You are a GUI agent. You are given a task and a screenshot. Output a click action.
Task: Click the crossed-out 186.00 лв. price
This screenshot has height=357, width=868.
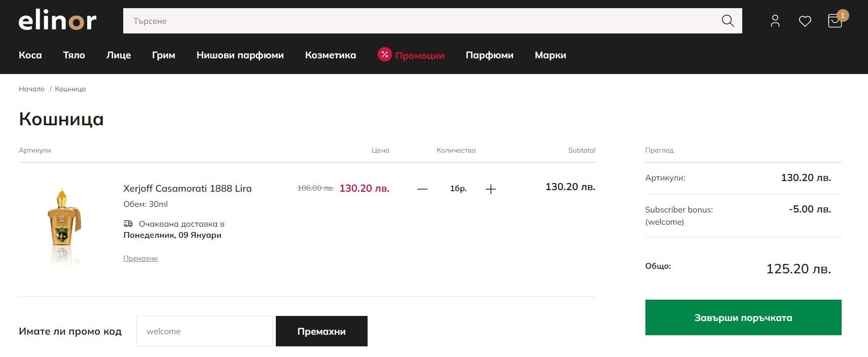(x=315, y=188)
